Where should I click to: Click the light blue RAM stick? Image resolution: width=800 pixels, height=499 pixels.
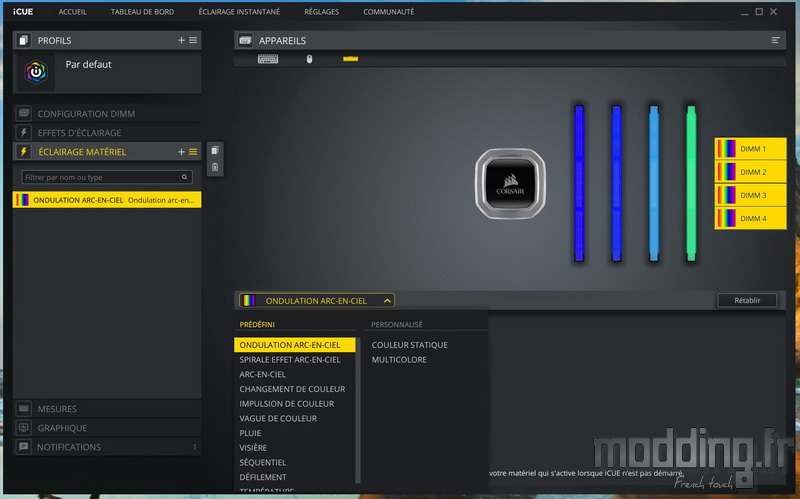[x=654, y=184]
